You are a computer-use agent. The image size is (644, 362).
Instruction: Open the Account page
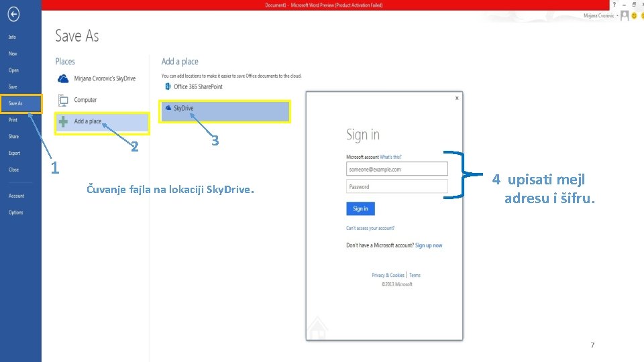(x=16, y=196)
